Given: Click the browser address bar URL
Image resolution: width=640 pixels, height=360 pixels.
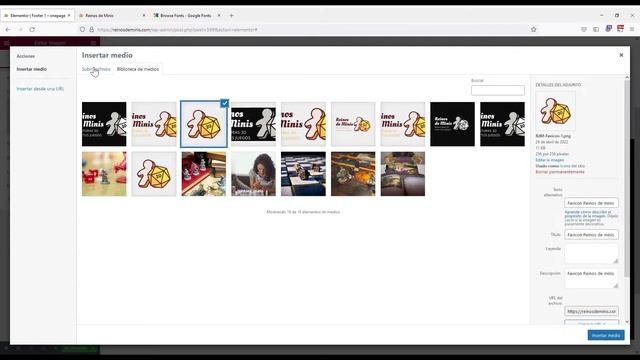Looking at the screenshot, I should tap(178, 30).
